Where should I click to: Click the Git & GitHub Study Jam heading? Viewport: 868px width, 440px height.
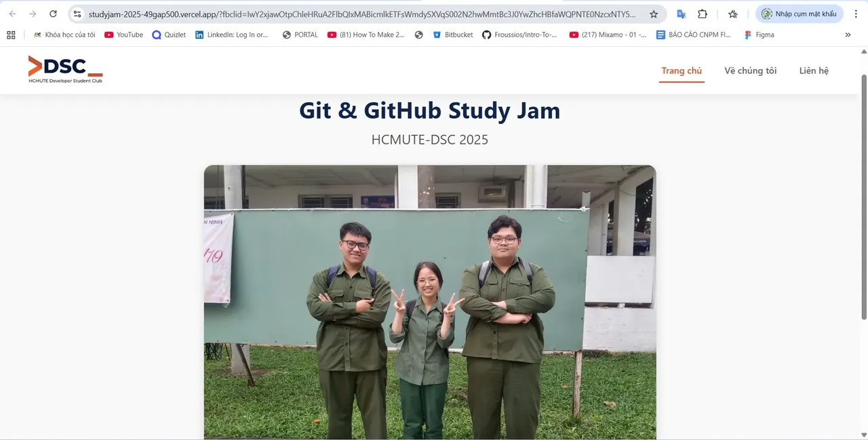tap(430, 110)
